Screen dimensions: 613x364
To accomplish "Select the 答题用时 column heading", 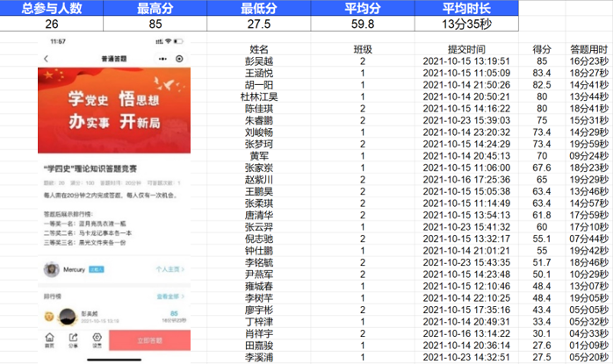I will pyautogui.click(x=588, y=49).
